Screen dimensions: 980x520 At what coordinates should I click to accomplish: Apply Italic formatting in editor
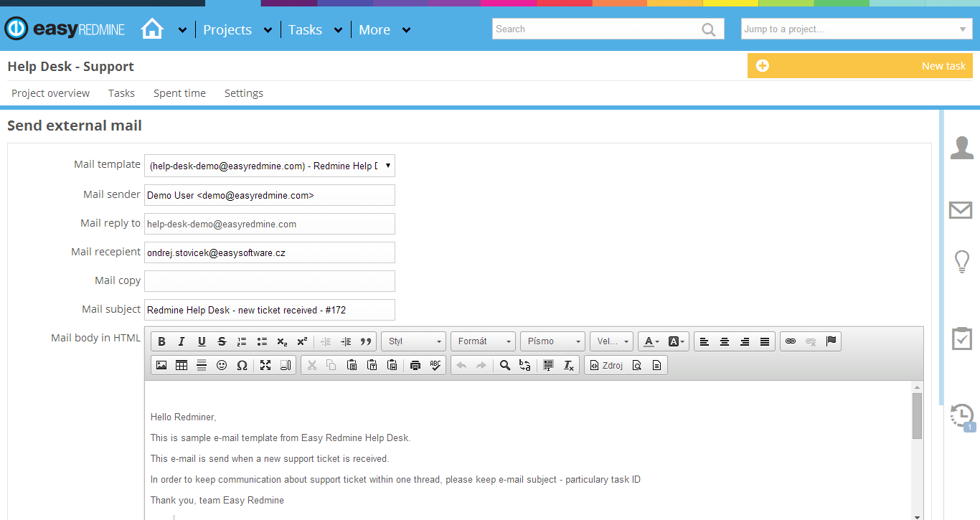[x=182, y=341]
